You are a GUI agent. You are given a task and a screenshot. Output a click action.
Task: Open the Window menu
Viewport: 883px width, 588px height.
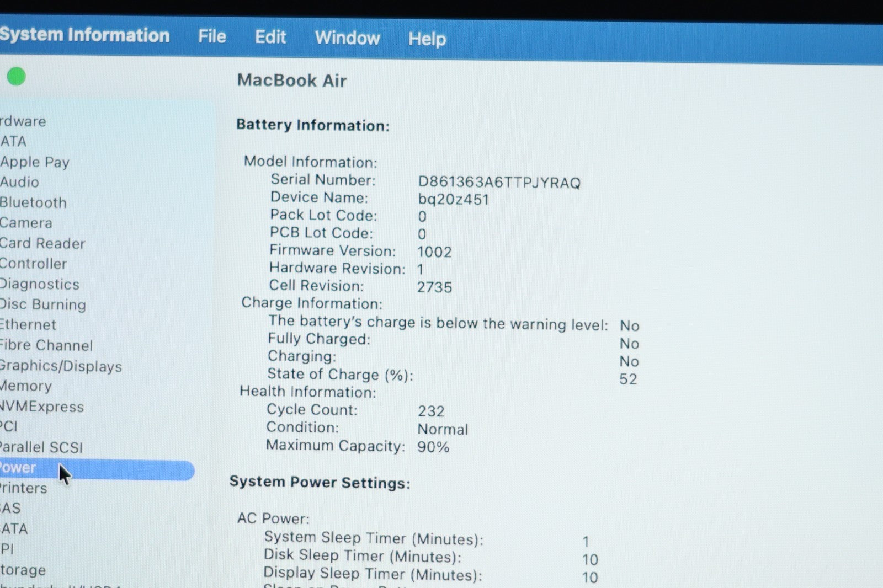point(347,38)
